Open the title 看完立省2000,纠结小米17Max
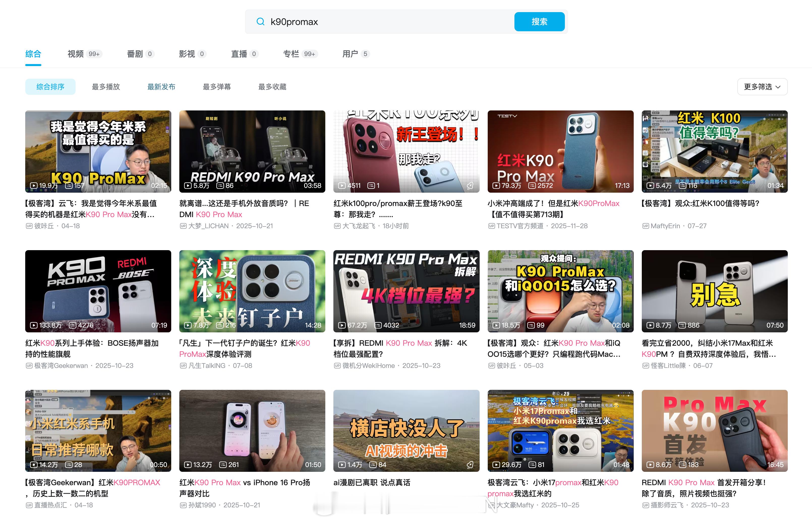812x524 pixels. click(x=709, y=349)
